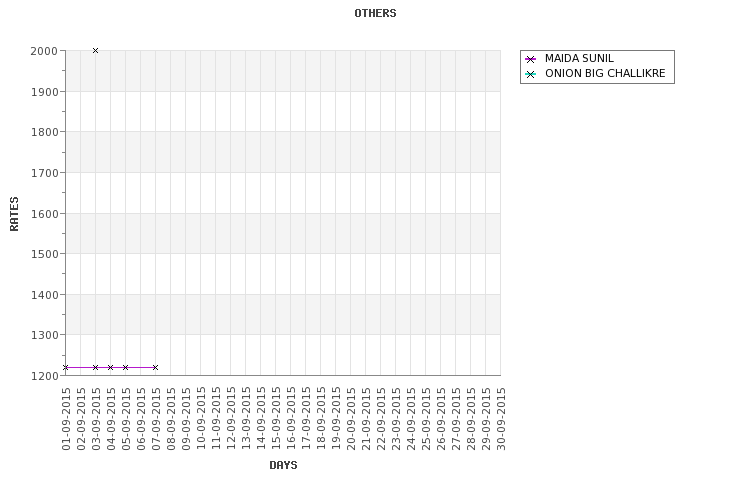Click the MAIDA SUNIL legend label
Viewport: 750px width, 500px height.
579,59
